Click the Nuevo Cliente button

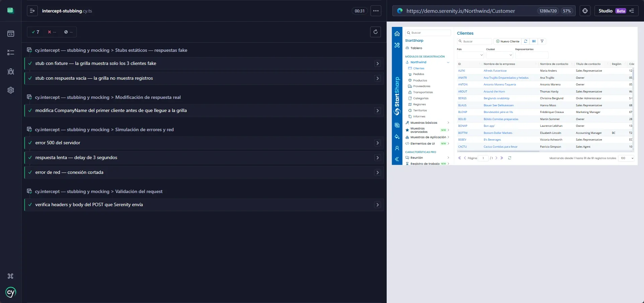coord(507,41)
